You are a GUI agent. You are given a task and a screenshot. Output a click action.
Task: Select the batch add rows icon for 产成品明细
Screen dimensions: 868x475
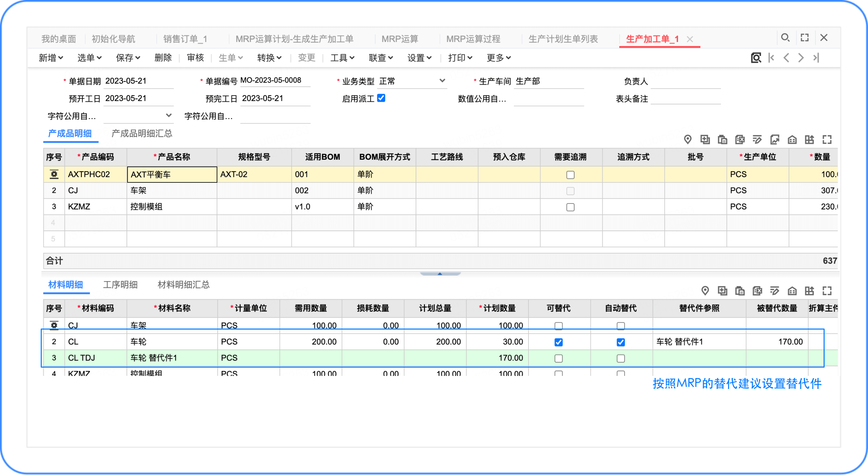(x=705, y=140)
